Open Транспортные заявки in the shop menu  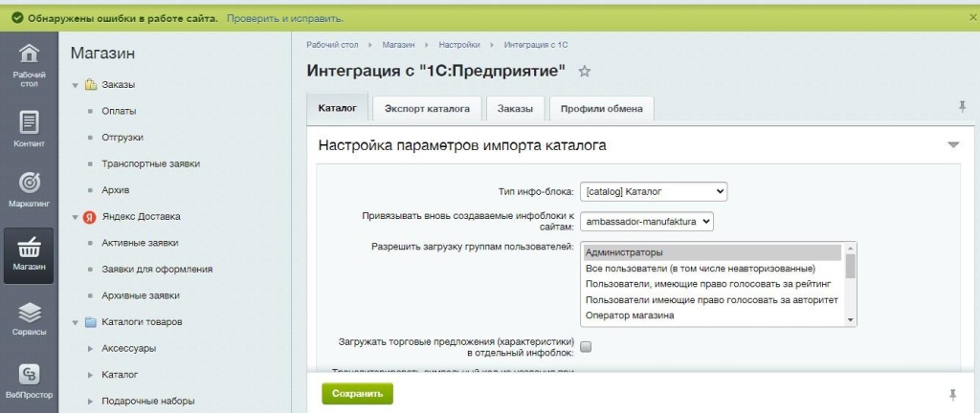pyautogui.click(x=150, y=164)
